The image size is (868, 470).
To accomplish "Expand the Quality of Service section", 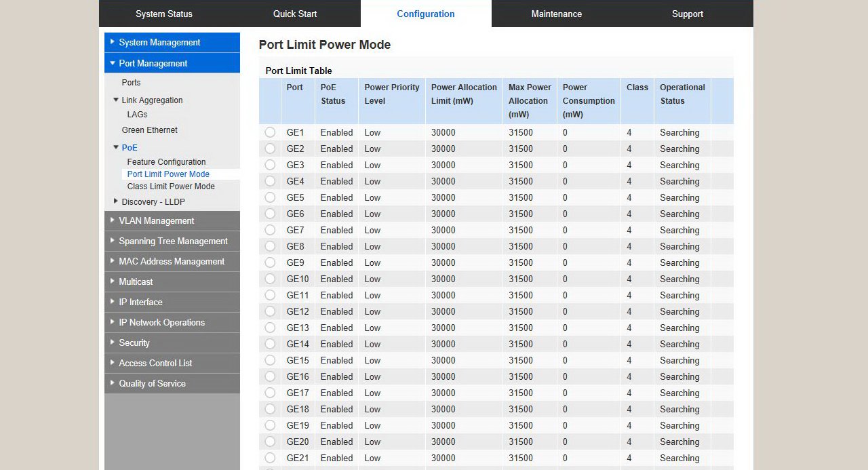I will pyautogui.click(x=152, y=383).
